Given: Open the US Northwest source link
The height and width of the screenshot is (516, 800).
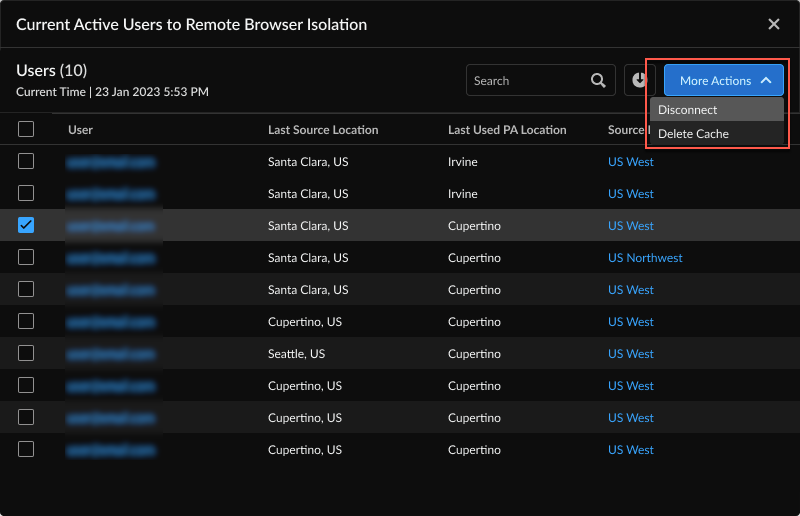Looking at the screenshot, I should tap(645, 258).
